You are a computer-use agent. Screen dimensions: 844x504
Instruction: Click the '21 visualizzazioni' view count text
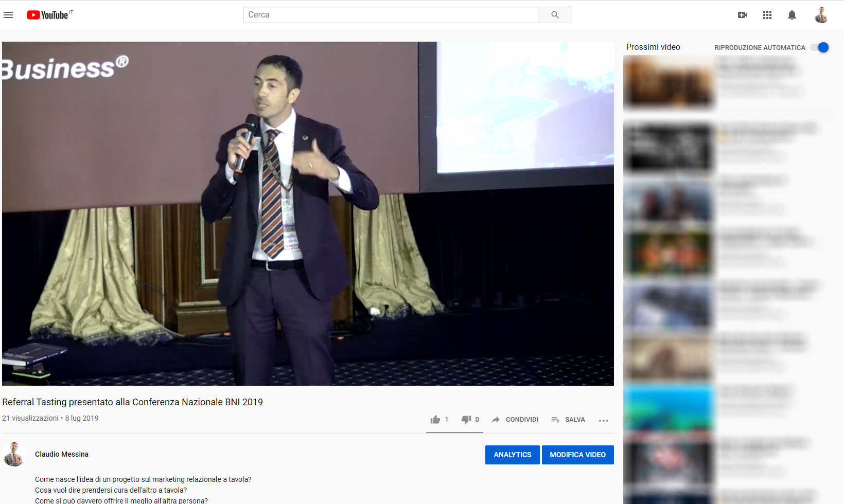click(30, 418)
